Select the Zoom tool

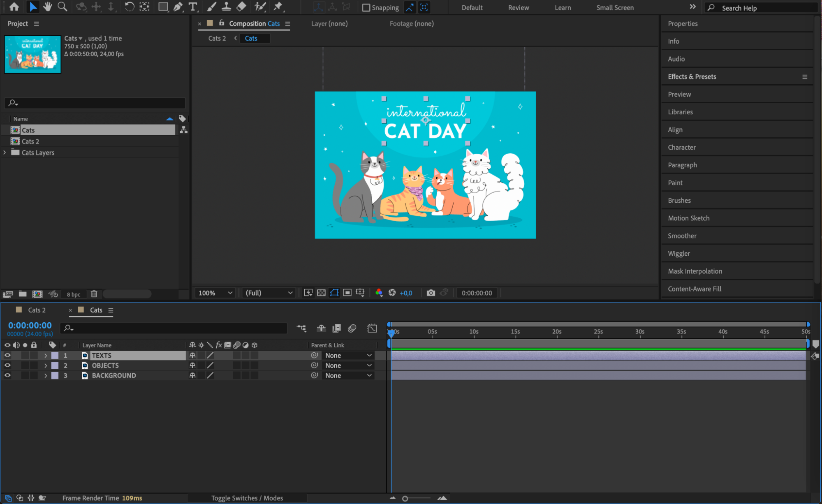pos(62,7)
